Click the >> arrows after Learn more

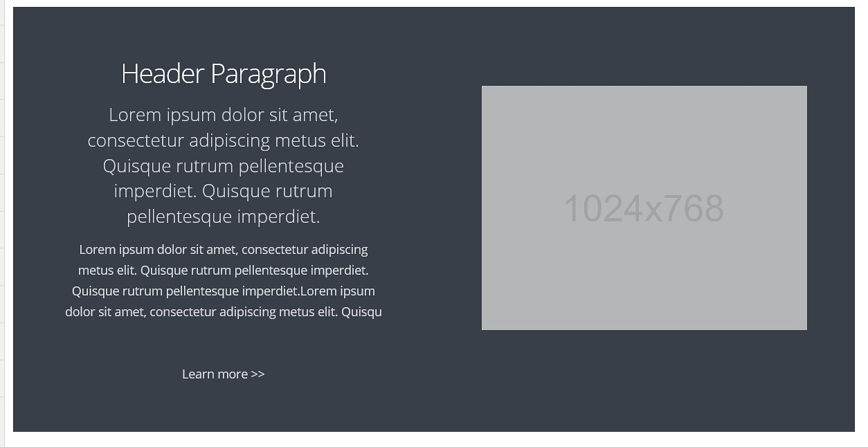[257, 374]
